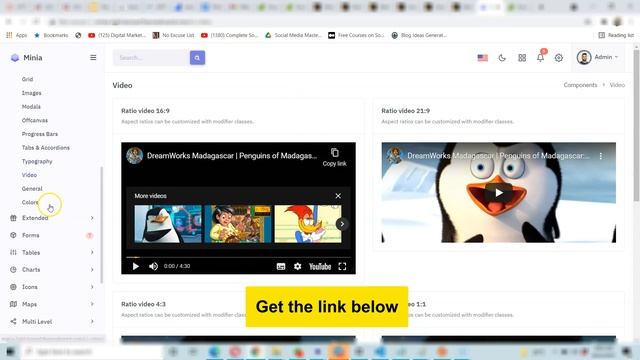Expand the Forms menu
The height and width of the screenshot is (360, 640).
tap(52, 235)
